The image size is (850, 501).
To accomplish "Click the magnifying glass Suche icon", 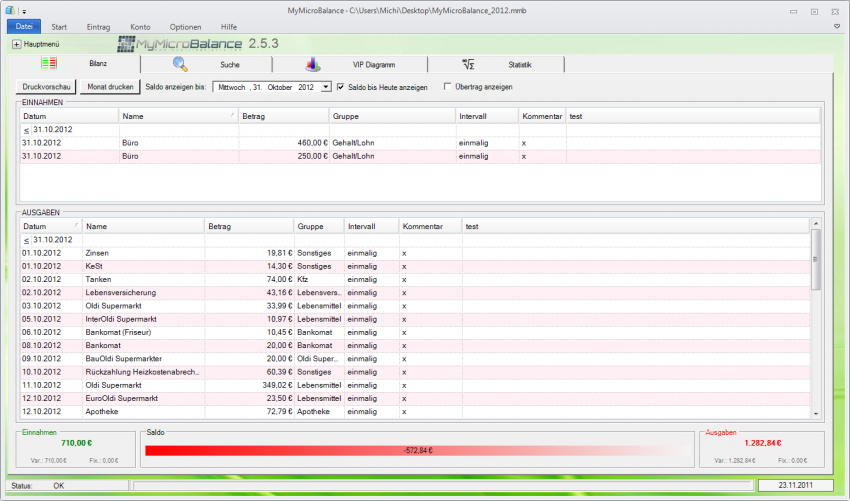I will (180, 64).
